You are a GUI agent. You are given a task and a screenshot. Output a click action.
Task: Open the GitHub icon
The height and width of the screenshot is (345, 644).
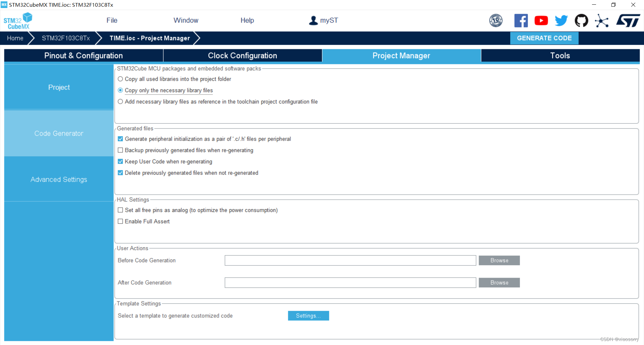point(581,21)
